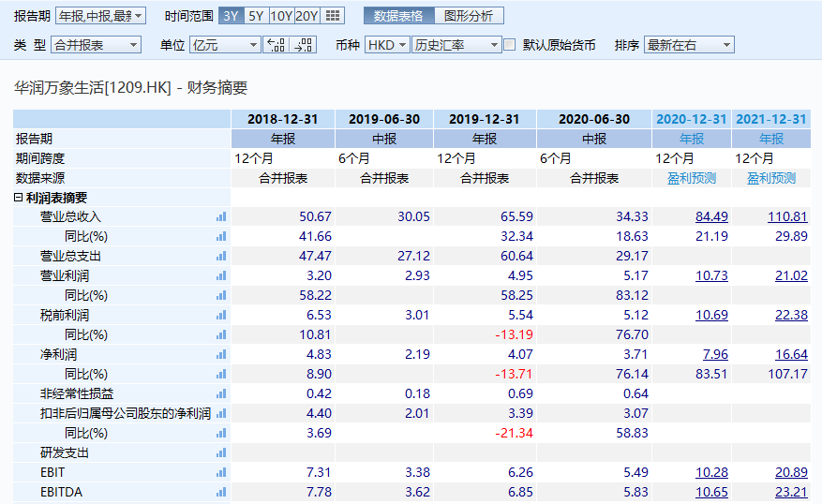Open HKD currency dropdown

tap(387, 45)
